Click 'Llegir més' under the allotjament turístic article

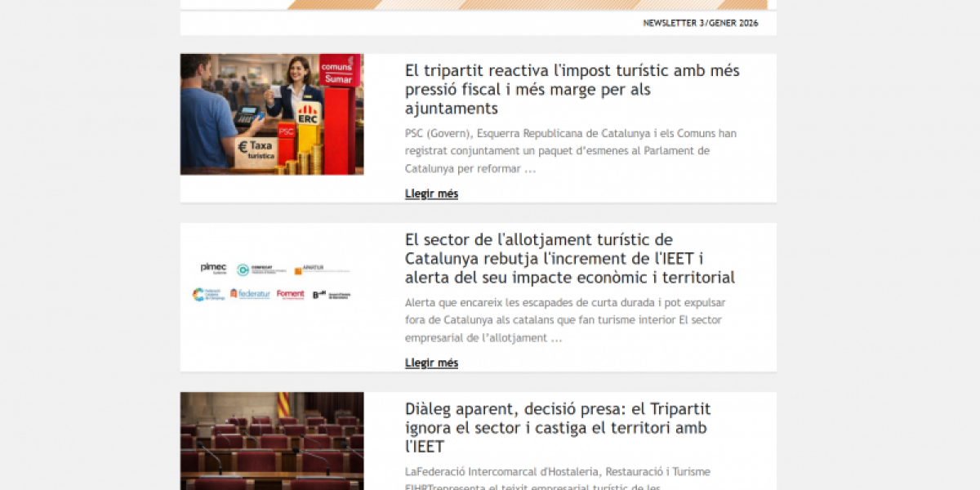coord(431,363)
